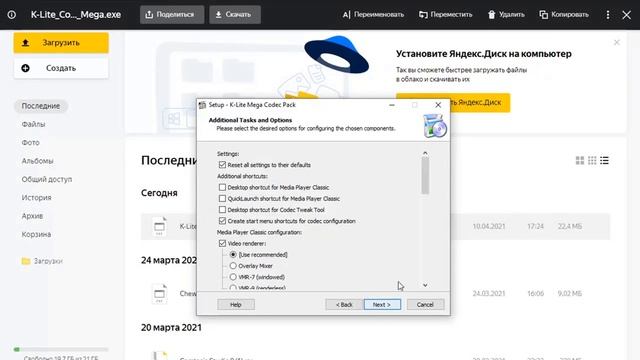This screenshot has height=360, width=640.
Task: Click < Back button in setup dialog
Action: click(344, 304)
